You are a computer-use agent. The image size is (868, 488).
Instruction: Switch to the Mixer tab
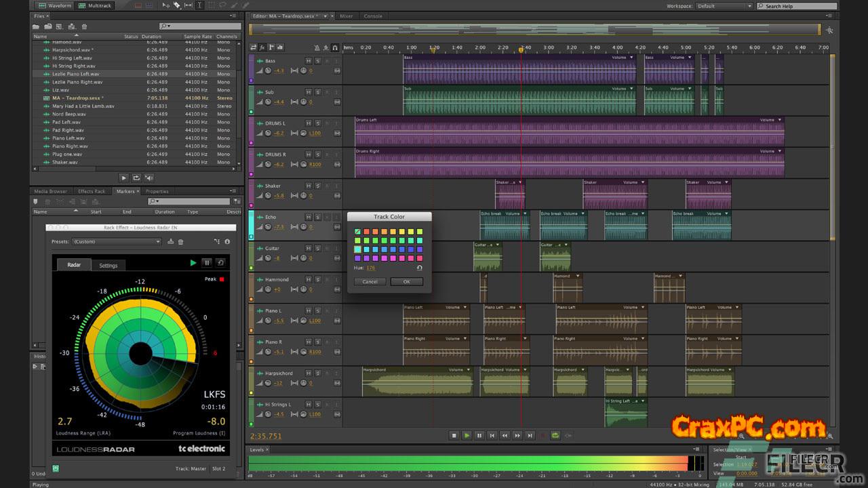click(346, 16)
